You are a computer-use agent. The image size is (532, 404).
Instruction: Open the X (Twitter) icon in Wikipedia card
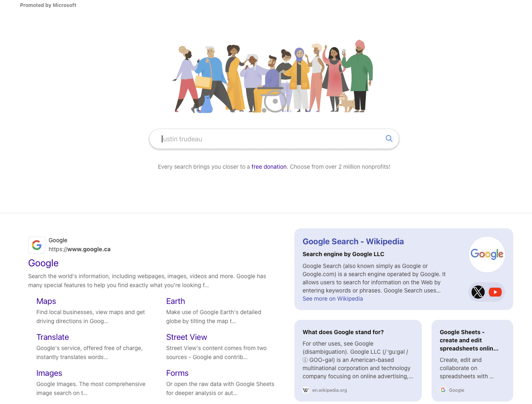[x=478, y=292]
